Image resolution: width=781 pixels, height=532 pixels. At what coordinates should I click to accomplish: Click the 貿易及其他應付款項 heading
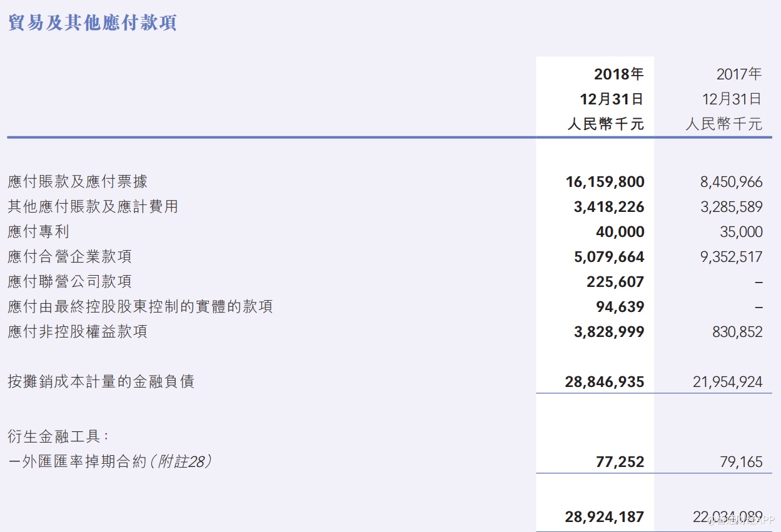click(x=93, y=23)
